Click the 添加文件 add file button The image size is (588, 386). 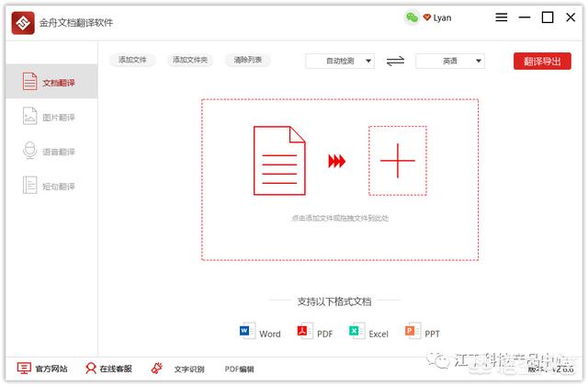(x=132, y=60)
